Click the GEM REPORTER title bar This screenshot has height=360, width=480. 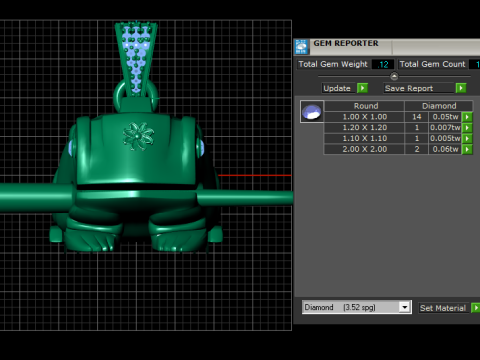click(387, 47)
